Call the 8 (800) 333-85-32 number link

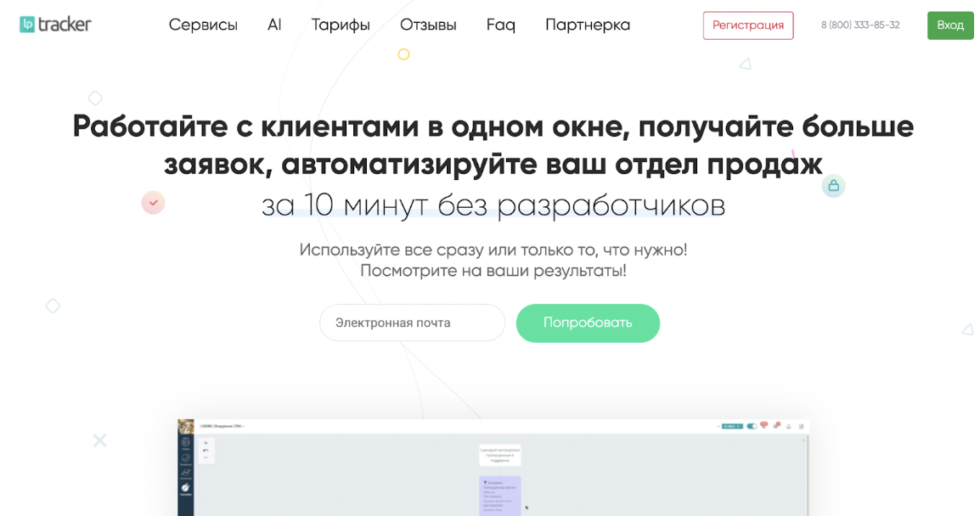coord(860,25)
